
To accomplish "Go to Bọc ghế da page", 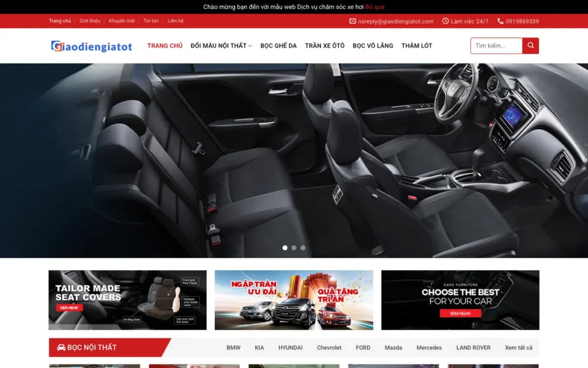I will coord(278,45).
